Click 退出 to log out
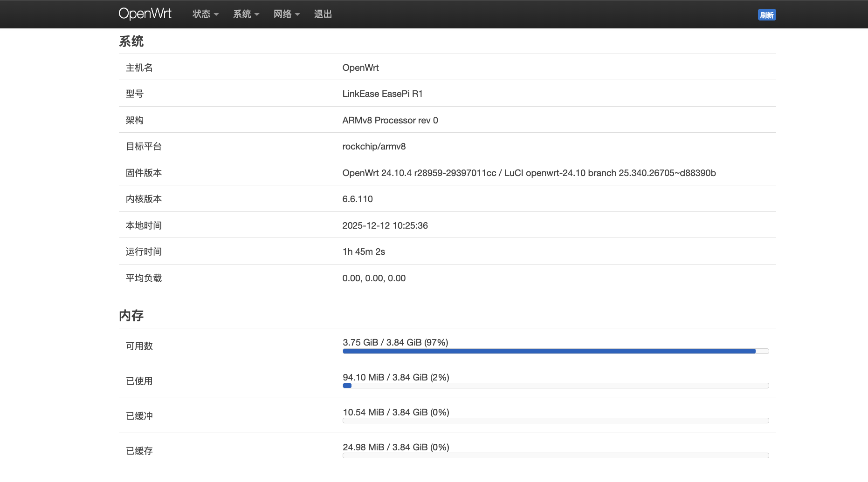Viewport: 868px width, 482px height. click(x=323, y=14)
